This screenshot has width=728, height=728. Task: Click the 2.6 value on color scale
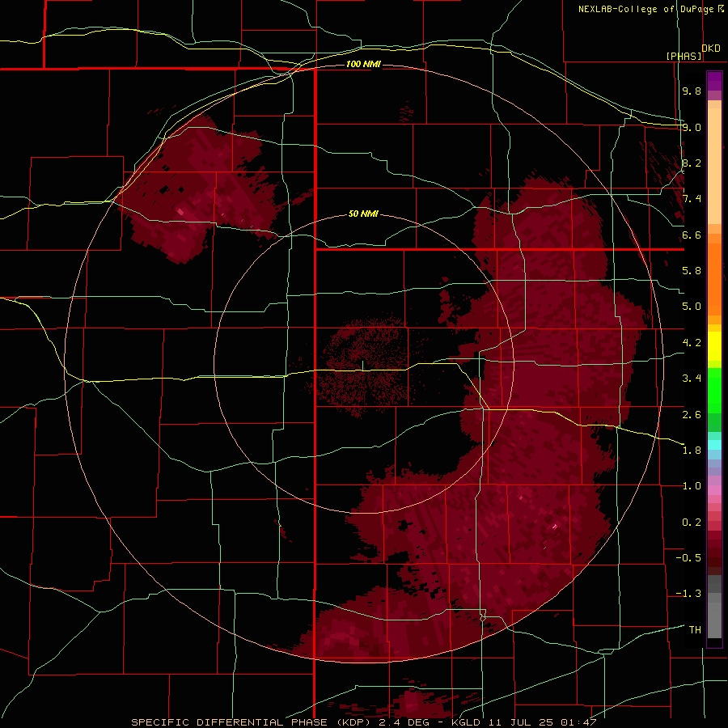click(x=692, y=415)
